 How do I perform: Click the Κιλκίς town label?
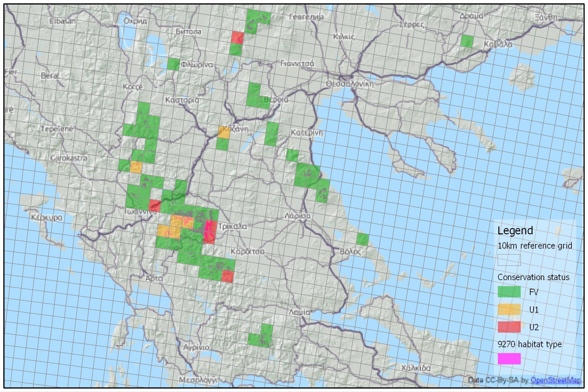[344, 37]
